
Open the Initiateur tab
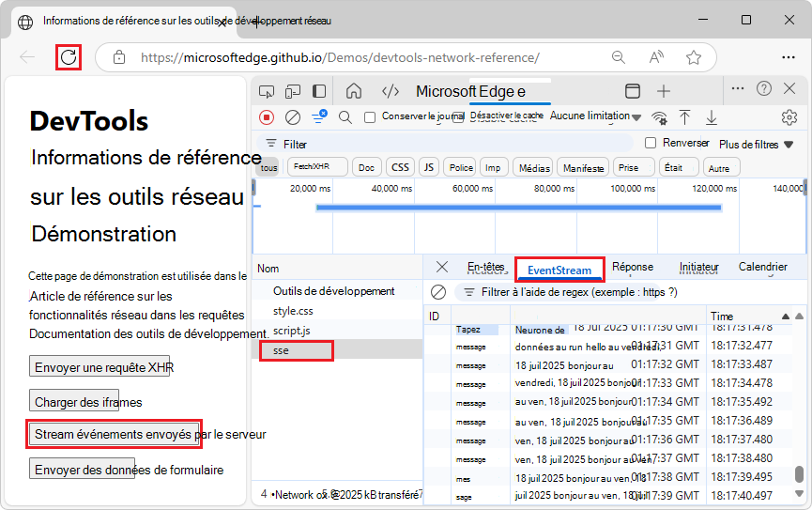pos(698,267)
